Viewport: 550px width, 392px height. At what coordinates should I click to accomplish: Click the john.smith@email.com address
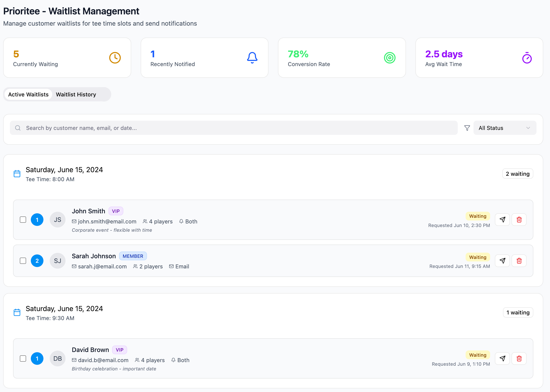click(x=107, y=221)
